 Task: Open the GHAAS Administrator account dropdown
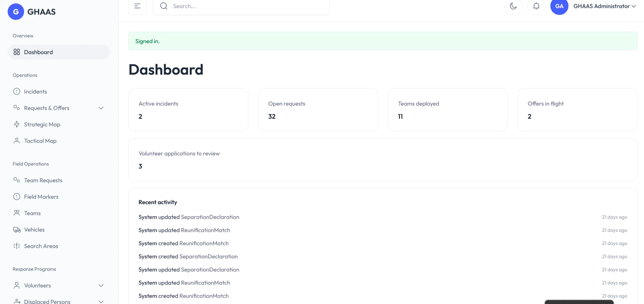coord(605,6)
